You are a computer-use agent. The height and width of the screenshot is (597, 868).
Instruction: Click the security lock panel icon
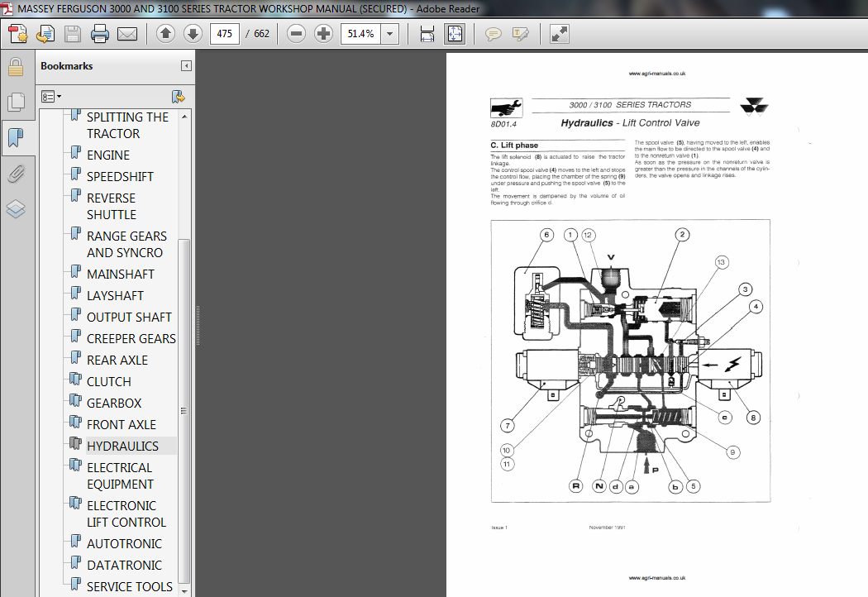[16, 67]
